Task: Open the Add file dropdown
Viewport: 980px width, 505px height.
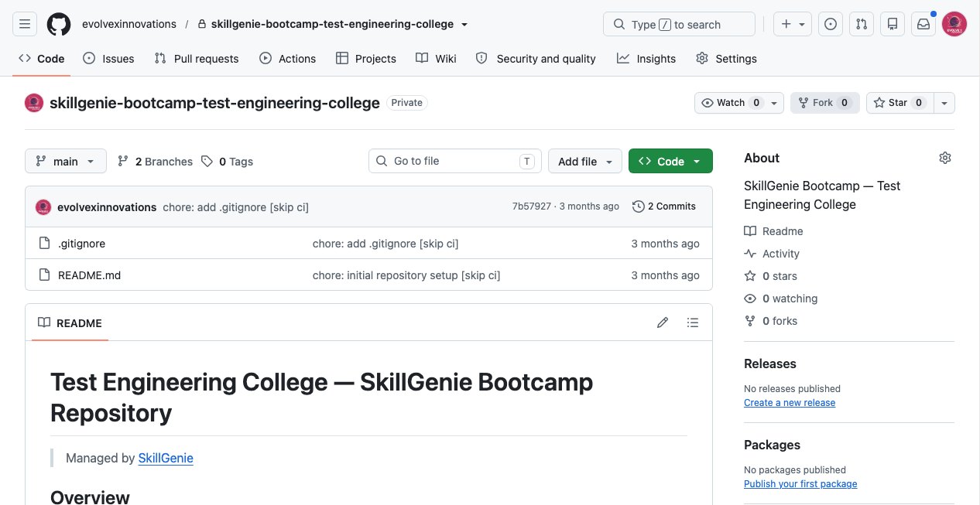Action: click(x=585, y=161)
